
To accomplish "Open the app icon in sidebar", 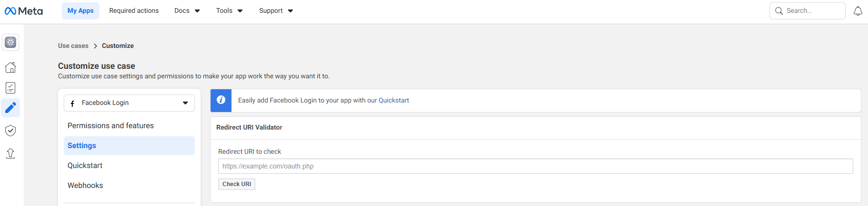I will [x=10, y=42].
